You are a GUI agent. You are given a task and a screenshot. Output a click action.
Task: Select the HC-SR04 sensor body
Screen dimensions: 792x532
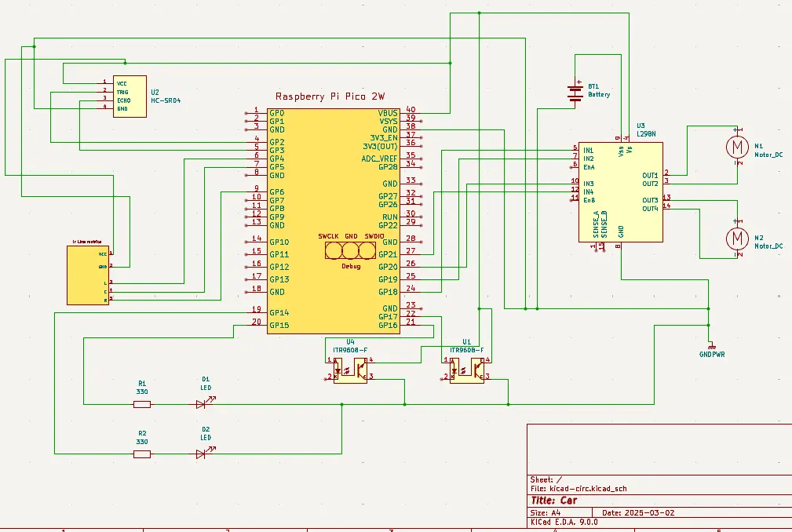tap(130, 97)
